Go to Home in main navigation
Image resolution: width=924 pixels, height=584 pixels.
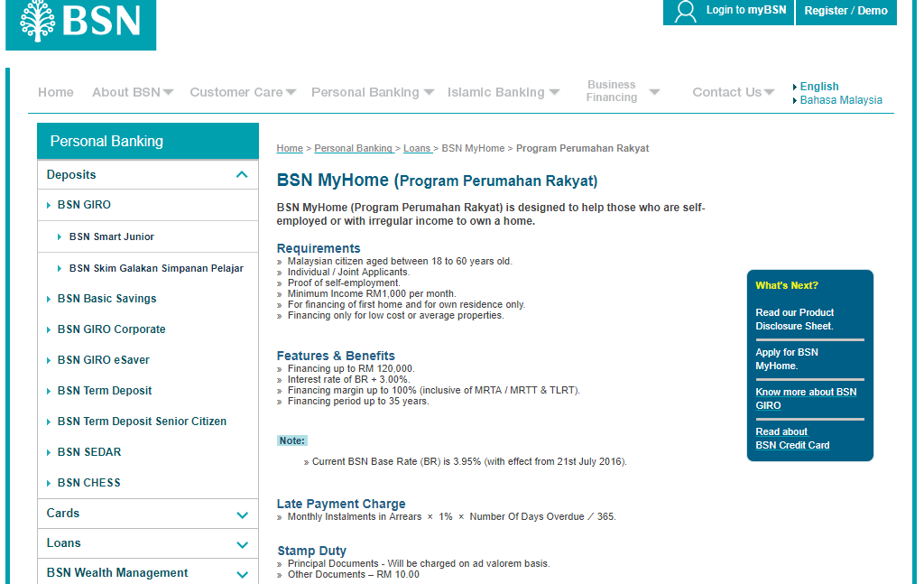[56, 93]
